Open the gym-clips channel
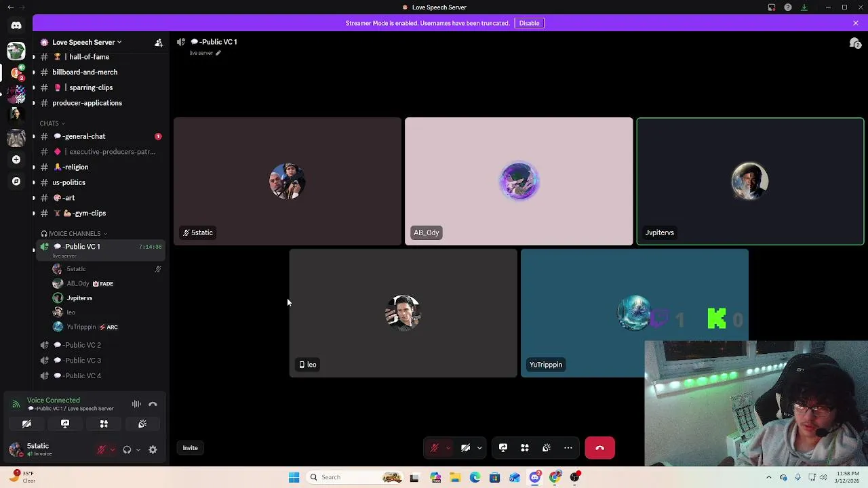The height and width of the screenshot is (488, 868). click(x=99, y=213)
